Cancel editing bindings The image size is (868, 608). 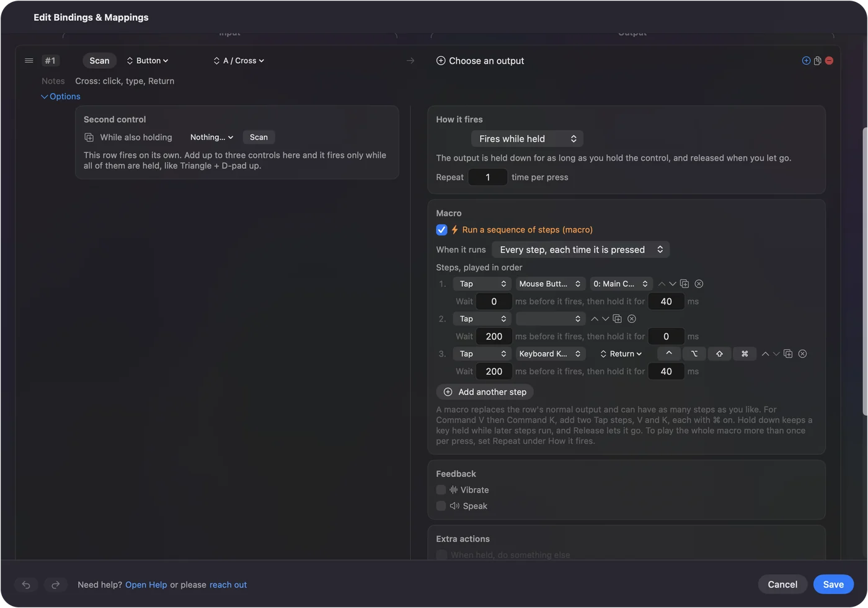click(x=782, y=584)
